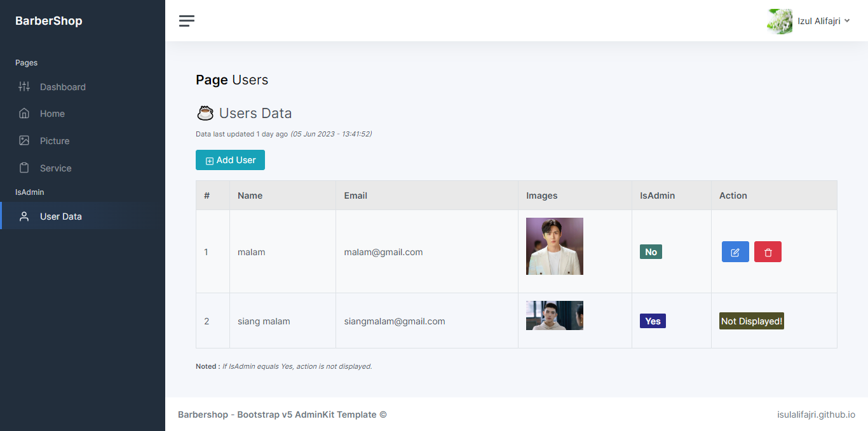Click the BarberShop brand title
868x431 pixels.
49,21
